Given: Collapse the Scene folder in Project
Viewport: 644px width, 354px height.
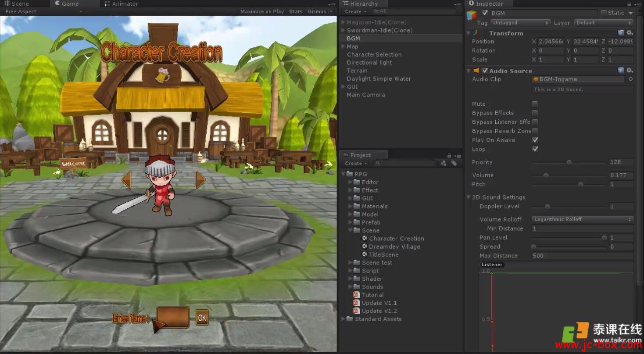Looking at the screenshot, I should 351,230.
